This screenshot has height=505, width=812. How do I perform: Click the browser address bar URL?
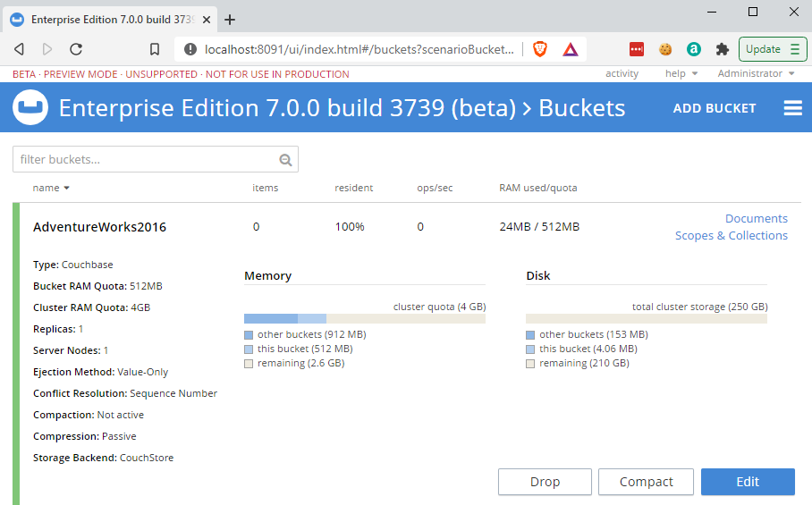click(359, 49)
